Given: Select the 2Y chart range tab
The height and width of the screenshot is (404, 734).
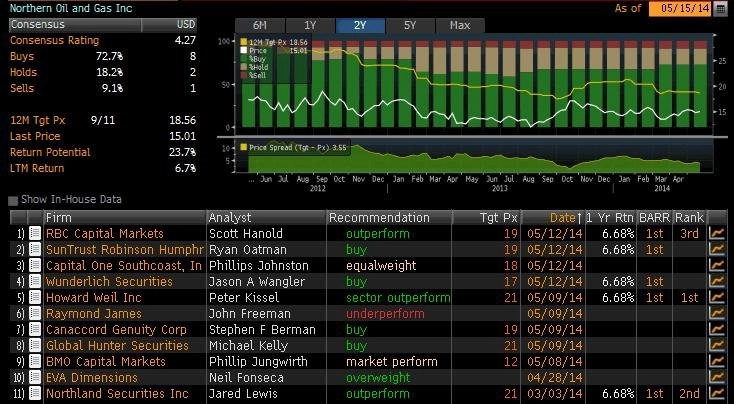Looking at the screenshot, I should (x=360, y=25).
